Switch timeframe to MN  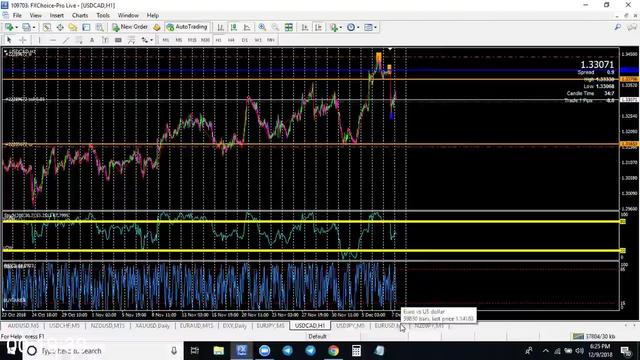(x=271, y=40)
